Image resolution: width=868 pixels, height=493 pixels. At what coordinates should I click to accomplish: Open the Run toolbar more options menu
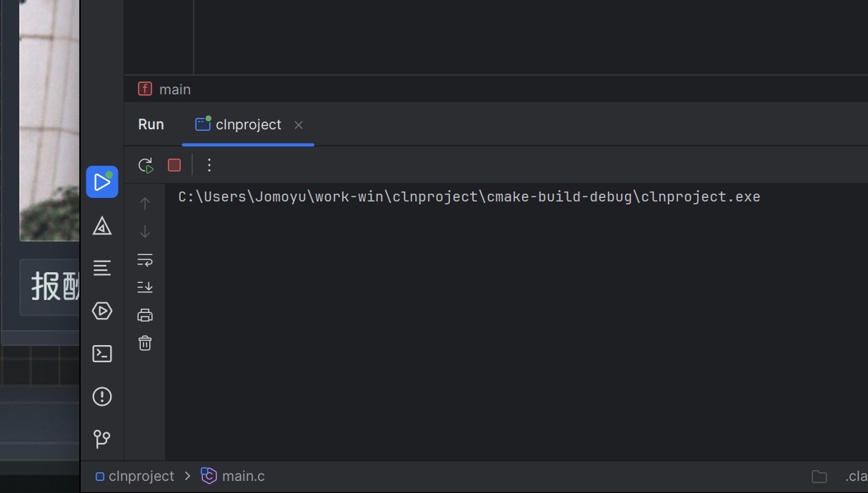[209, 165]
